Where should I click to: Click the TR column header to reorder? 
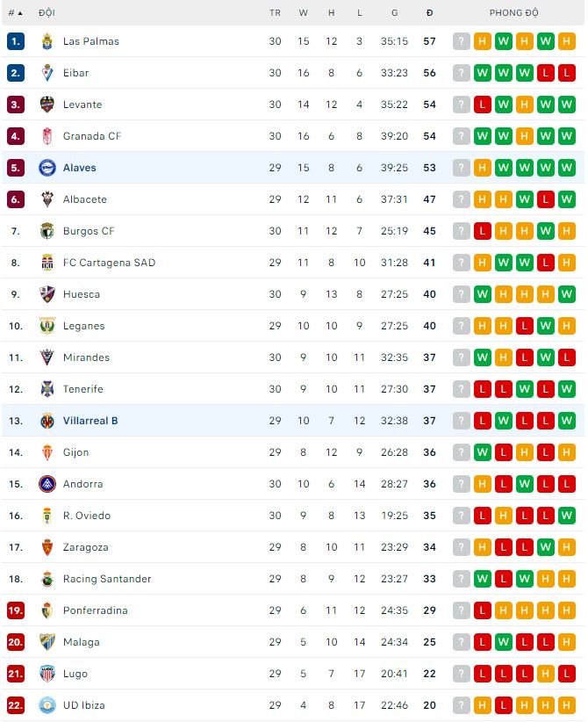275,13
